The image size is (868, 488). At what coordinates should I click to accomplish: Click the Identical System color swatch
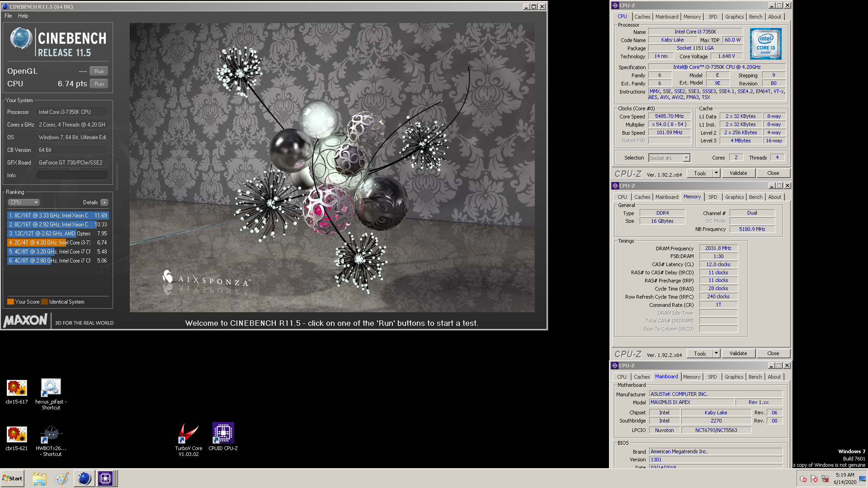[44, 302]
